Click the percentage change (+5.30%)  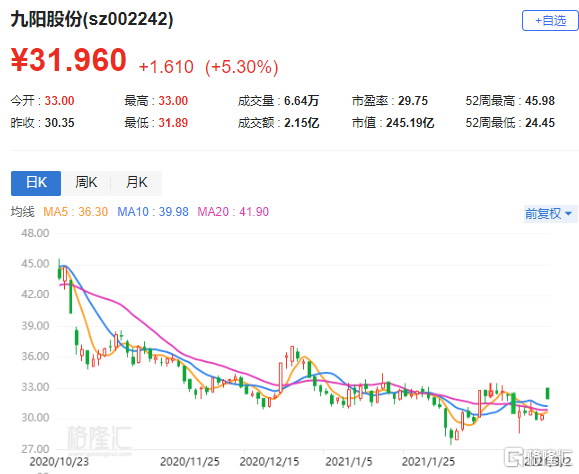241,67
